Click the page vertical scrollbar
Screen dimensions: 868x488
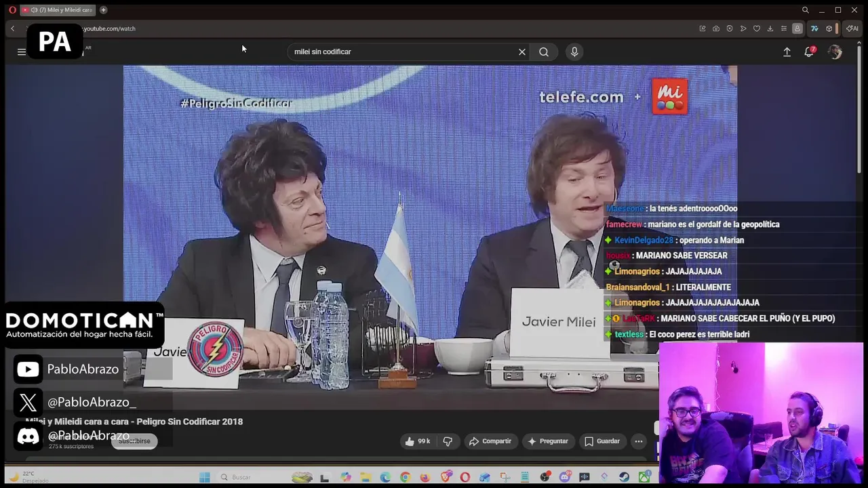click(x=860, y=108)
